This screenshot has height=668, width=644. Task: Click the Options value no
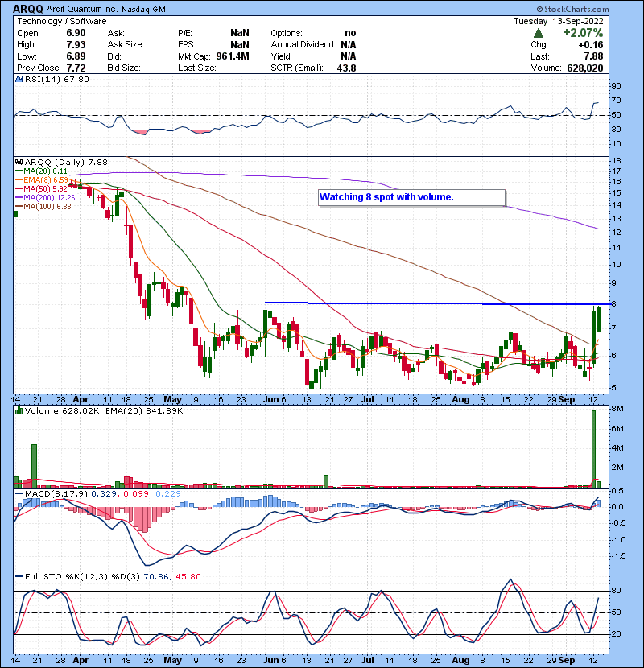tap(350, 33)
